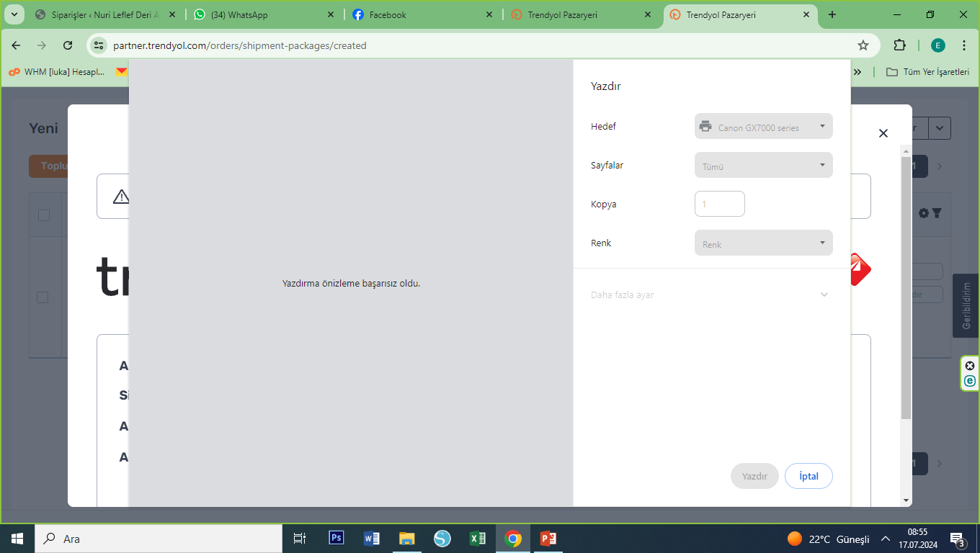Open the Renk color dropdown
980x553 pixels.
tap(764, 243)
